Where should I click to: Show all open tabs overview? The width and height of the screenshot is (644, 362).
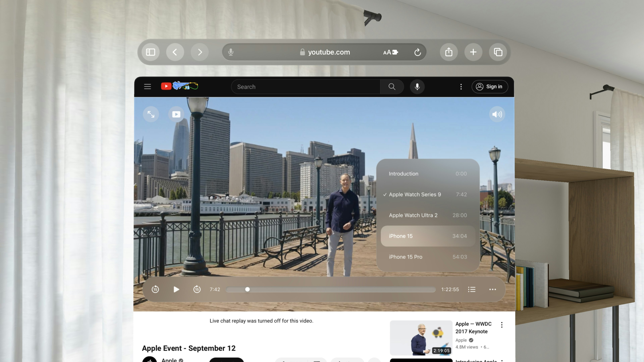(498, 52)
